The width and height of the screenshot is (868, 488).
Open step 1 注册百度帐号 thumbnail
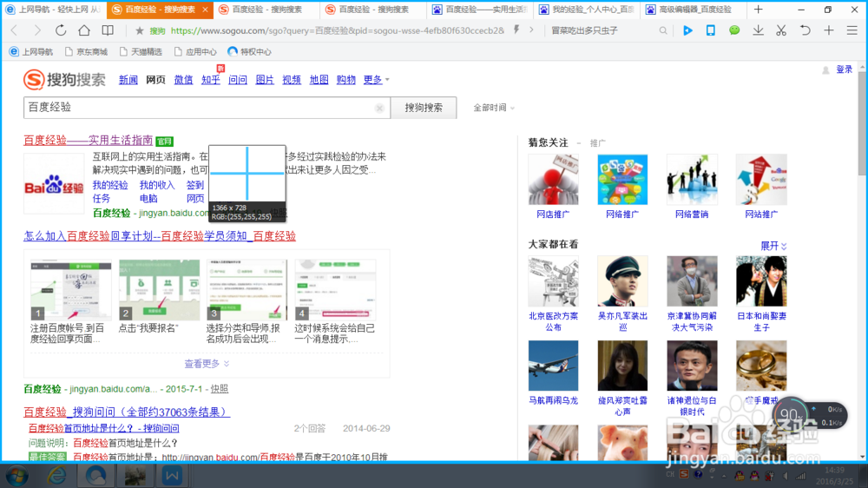click(x=71, y=290)
